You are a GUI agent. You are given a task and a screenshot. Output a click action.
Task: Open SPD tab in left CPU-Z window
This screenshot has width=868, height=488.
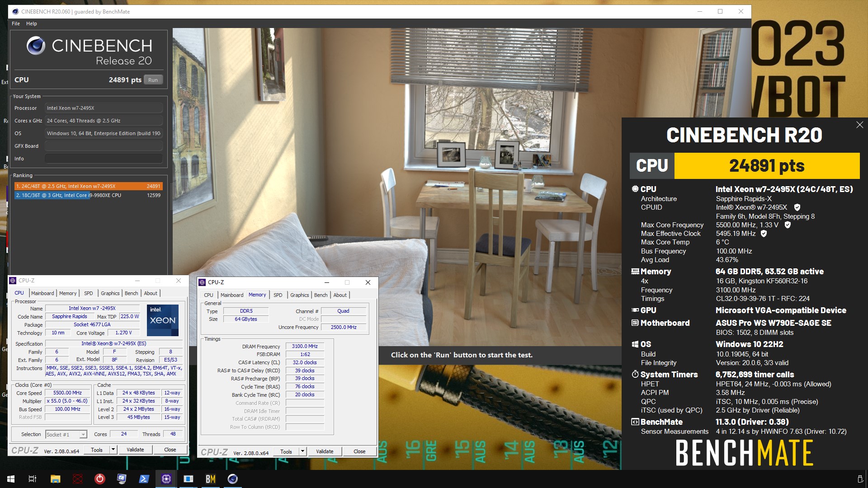click(89, 293)
